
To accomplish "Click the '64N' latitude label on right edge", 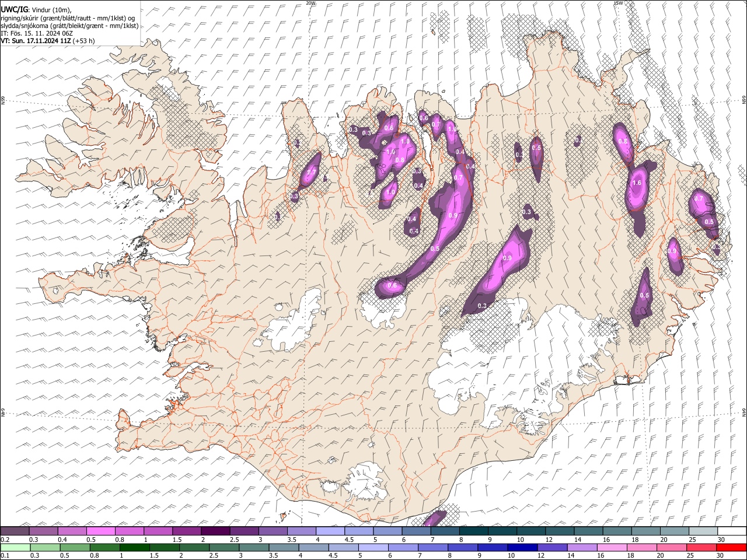I will (744, 412).
